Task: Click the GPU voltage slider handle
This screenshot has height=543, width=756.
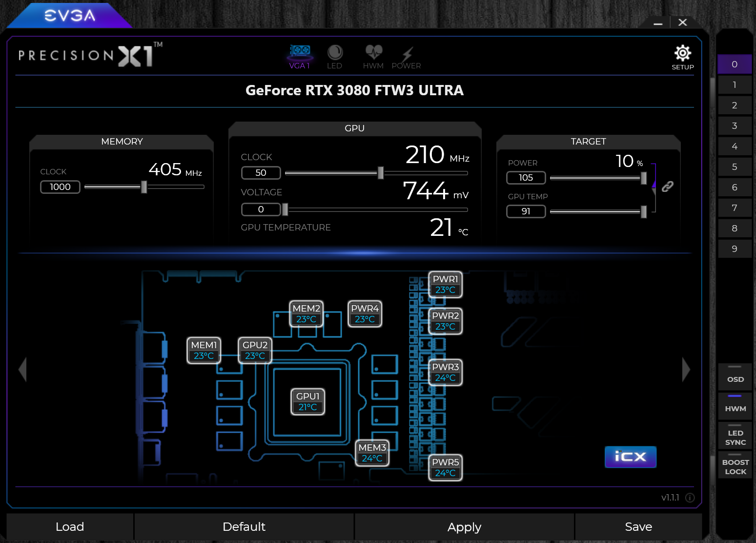Action: point(285,209)
